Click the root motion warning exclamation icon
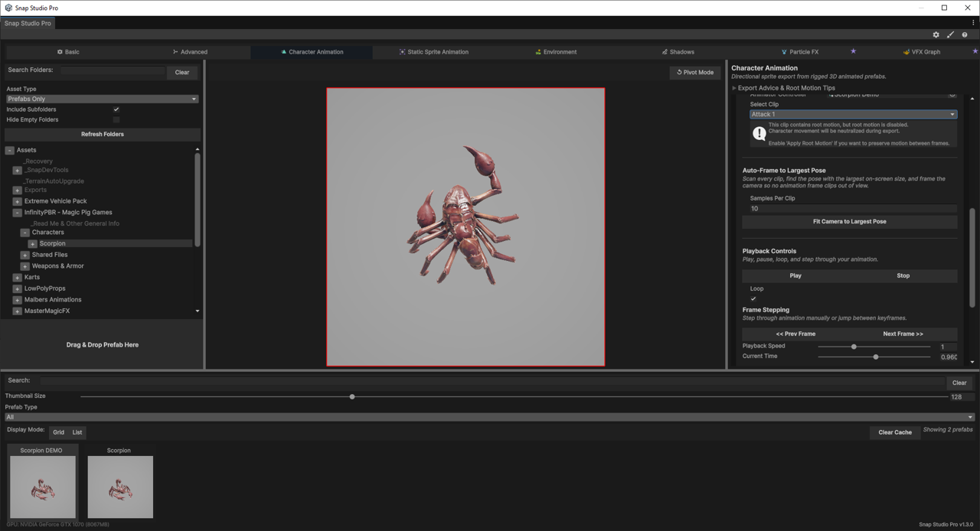The height and width of the screenshot is (531, 980). 759,134
